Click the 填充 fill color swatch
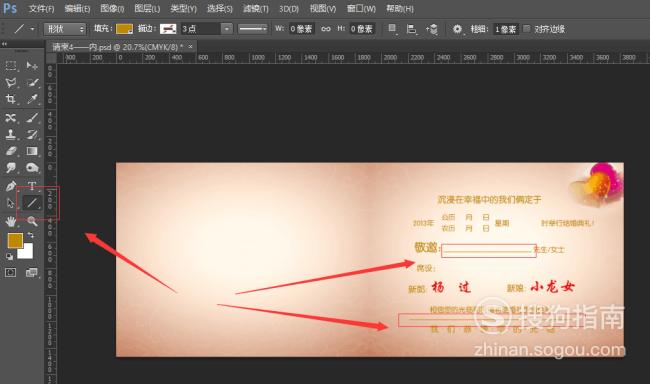 pos(124,29)
